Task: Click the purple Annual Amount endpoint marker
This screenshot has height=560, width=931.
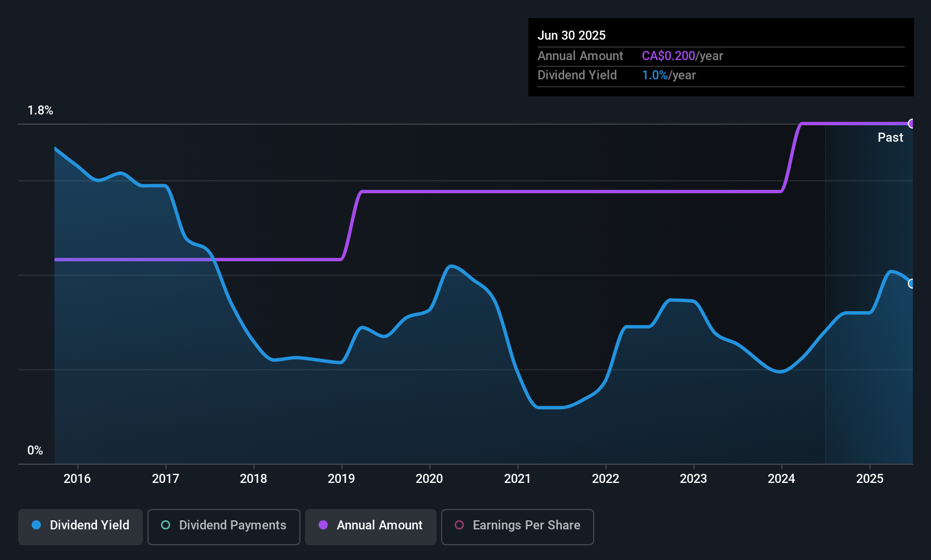Action: click(912, 124)
